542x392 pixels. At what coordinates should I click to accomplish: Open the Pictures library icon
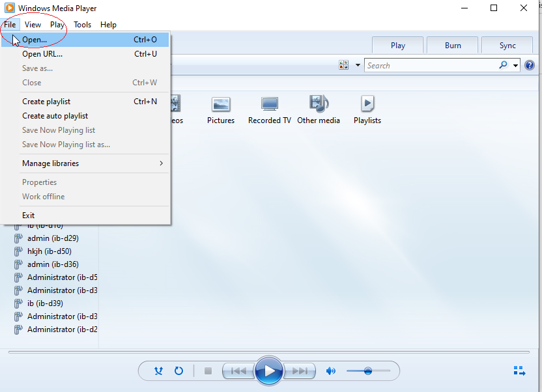(221, 104)
